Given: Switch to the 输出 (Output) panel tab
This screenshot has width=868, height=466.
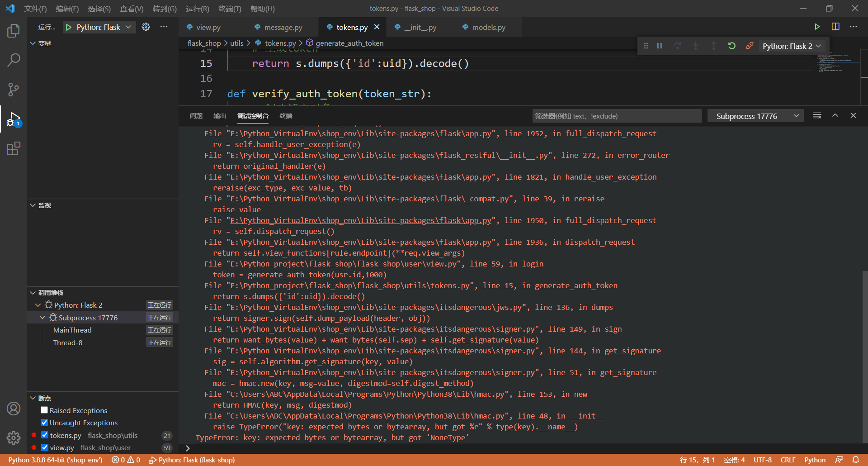Looking at the screenshot, I should click(220, 116).
